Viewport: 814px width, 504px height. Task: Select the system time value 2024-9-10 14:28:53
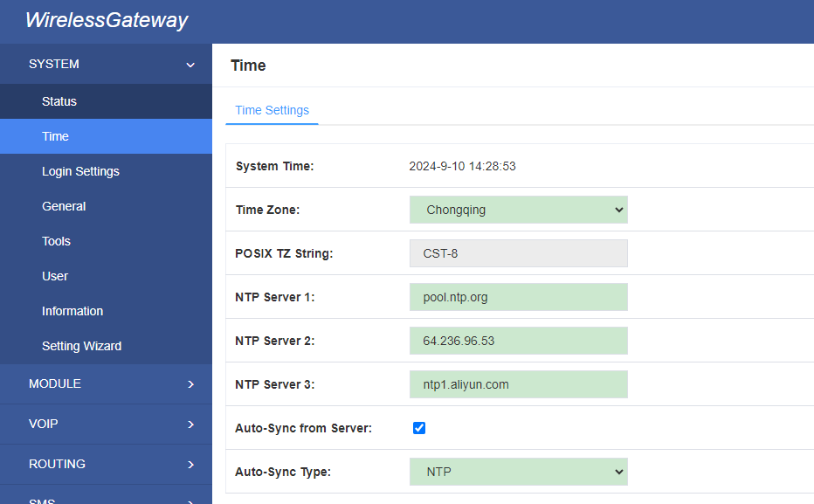click(x=463, y=166)
